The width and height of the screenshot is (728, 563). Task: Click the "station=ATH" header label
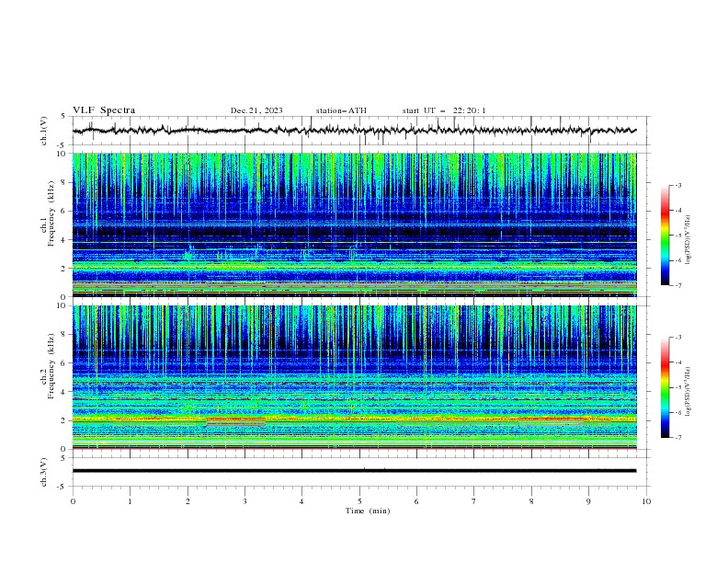pos(341,110)
